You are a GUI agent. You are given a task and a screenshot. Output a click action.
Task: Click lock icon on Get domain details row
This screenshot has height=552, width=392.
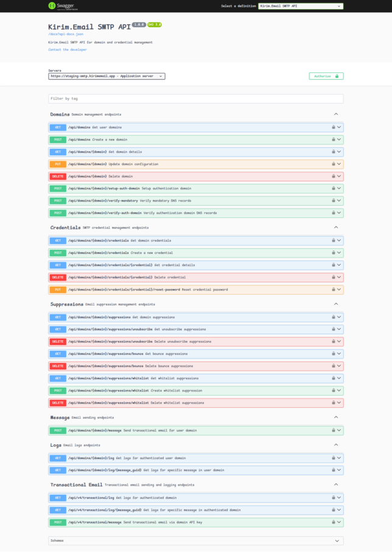333,152
